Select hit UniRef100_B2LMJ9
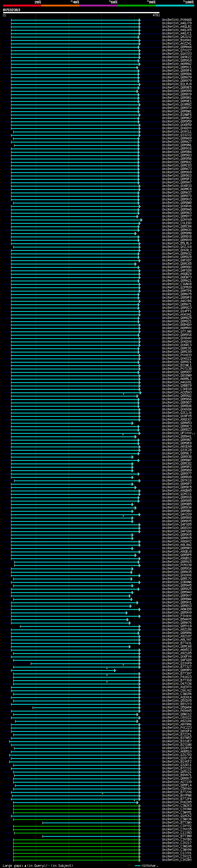 177,84
